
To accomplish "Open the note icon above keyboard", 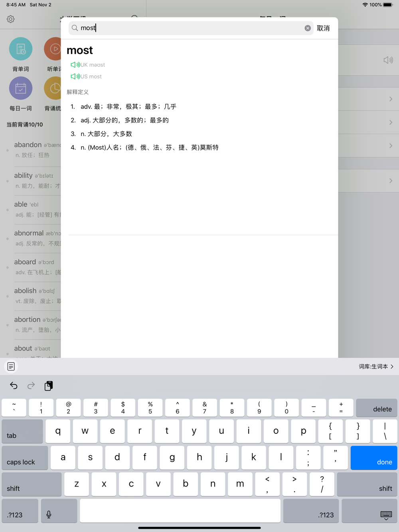I will click(x=11, y=366).
